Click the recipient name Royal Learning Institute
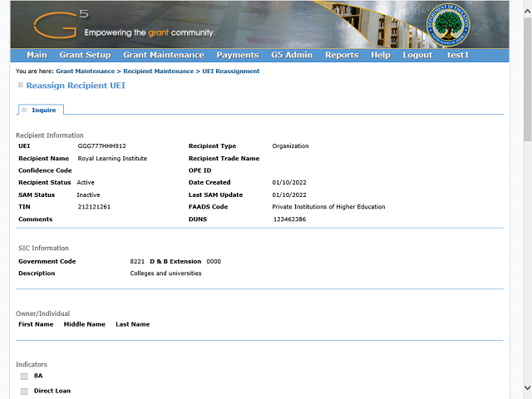Image resolution: width=532 pixels, height=399 pixels. (112, 159)
